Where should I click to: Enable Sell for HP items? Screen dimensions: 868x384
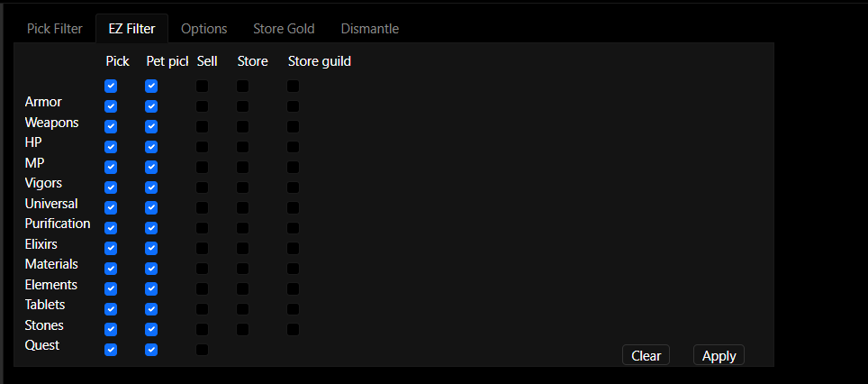(x=202, y=147)
